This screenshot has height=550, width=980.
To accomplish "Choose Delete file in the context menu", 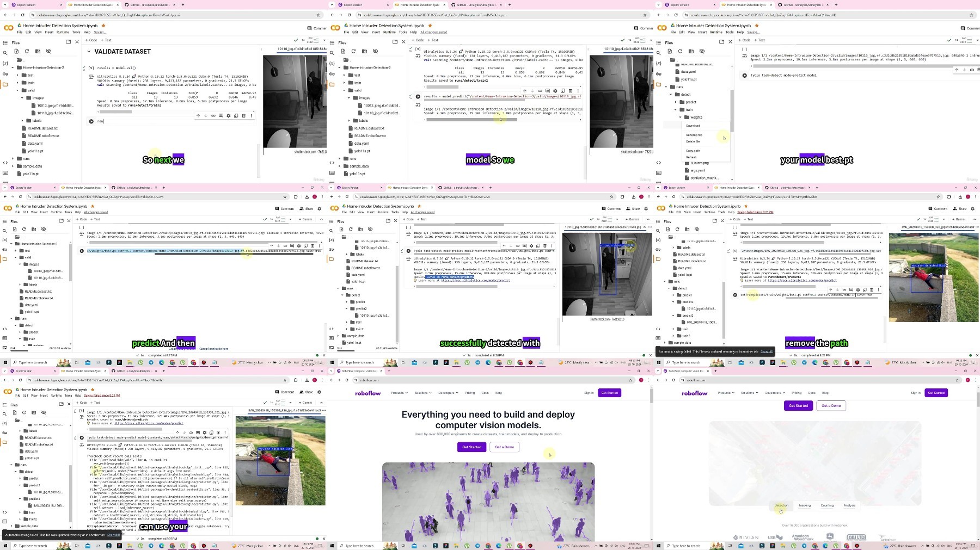I will (x=693, y=141).
